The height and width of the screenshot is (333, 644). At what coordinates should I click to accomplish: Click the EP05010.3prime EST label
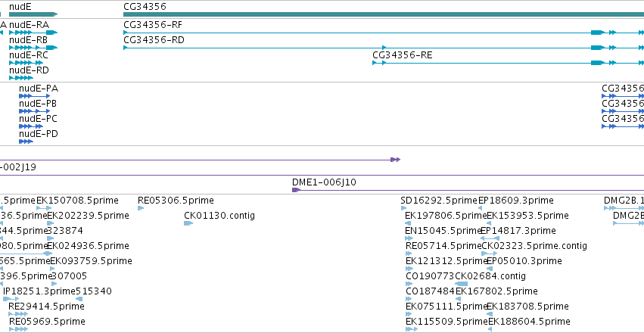(524, 261)
